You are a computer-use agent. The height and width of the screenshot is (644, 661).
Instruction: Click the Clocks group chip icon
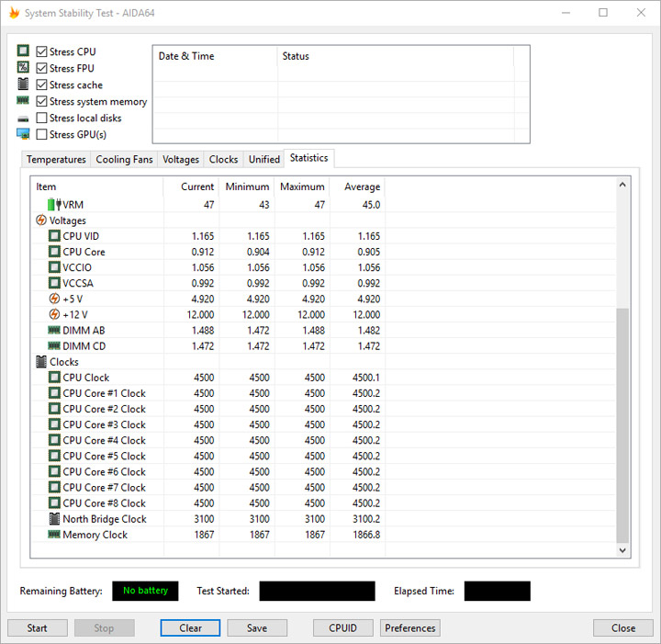tap(41, 362)
